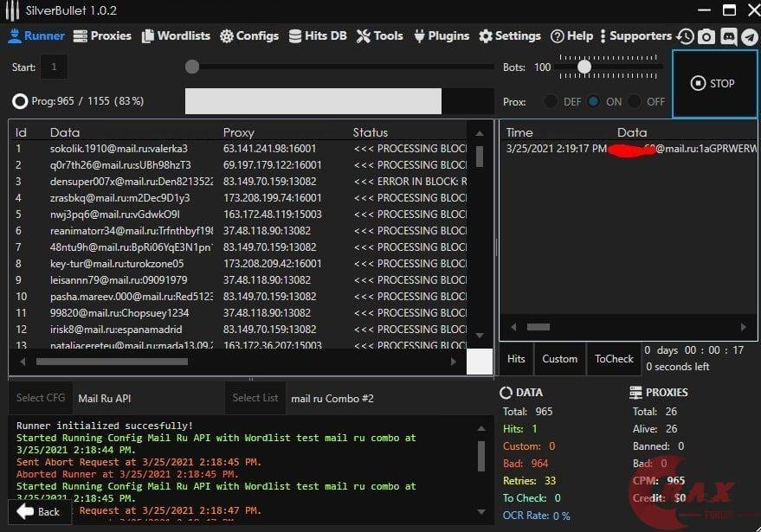
Task: Open the history clock icon
Action: click(x=686, y=37)
